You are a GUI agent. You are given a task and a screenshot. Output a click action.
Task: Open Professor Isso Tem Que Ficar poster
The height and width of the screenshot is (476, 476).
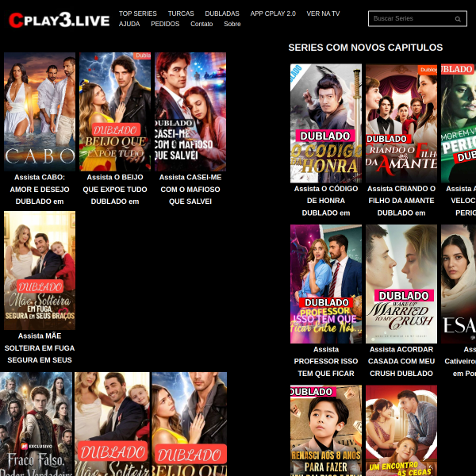coord(326,284)
